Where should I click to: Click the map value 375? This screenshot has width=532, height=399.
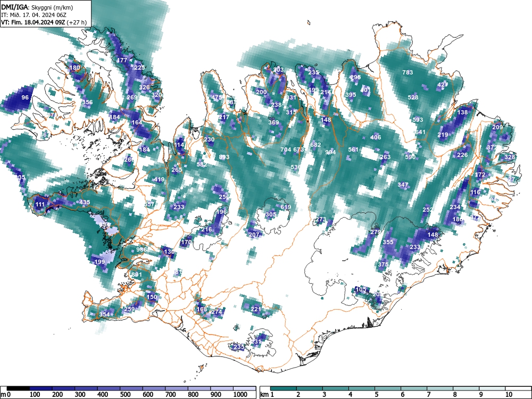tap(383, 264)
